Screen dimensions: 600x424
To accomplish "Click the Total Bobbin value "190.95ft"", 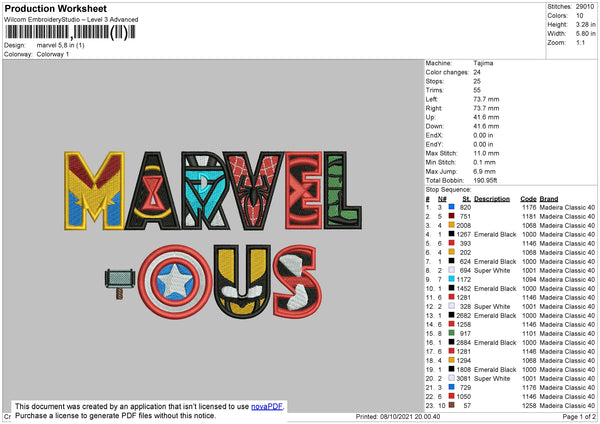I will point(485,180).
